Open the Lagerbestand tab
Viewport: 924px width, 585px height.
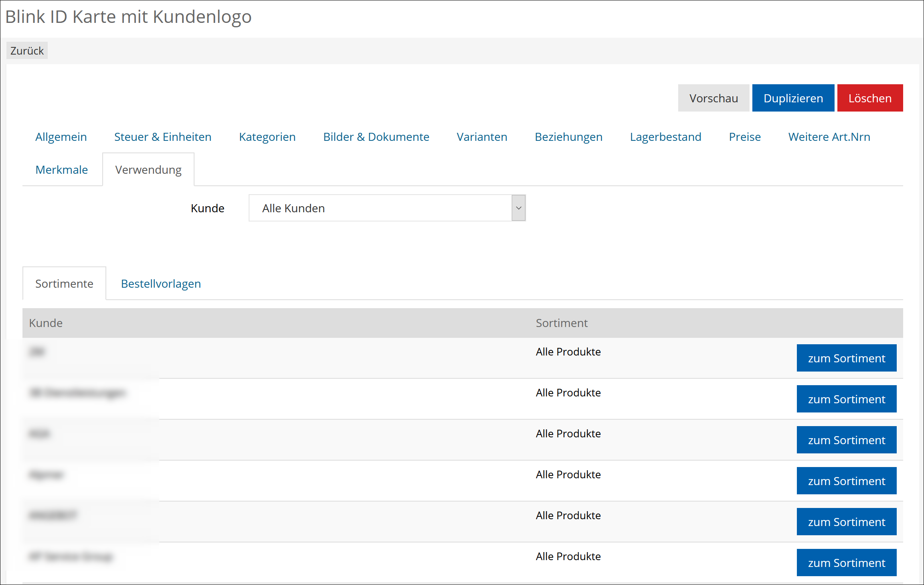click(665, 137)
